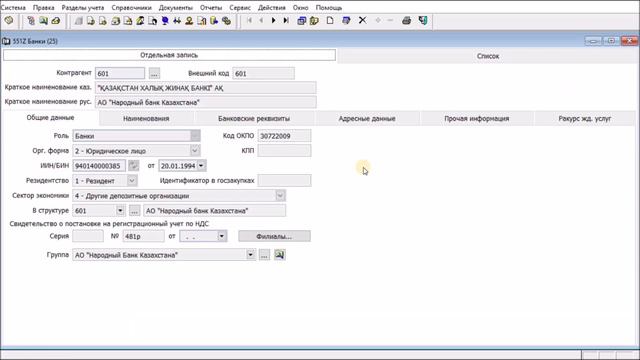Viewport: 640px width, 360px height.
Task: Click the person silhouette toolbar icon
Action: pos(189,21)
